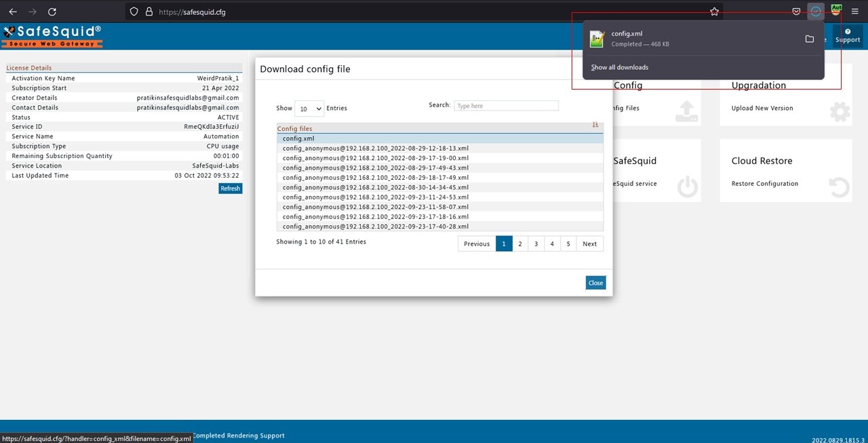868x443 pixels.
Task: Open the browser hamburger menu
Action: point(854,12)
